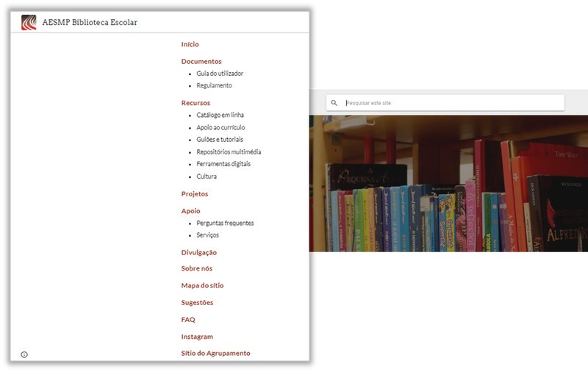Open Apoio ao currículo page
Viewport: 588px width, 372px height.
(220, 127)
